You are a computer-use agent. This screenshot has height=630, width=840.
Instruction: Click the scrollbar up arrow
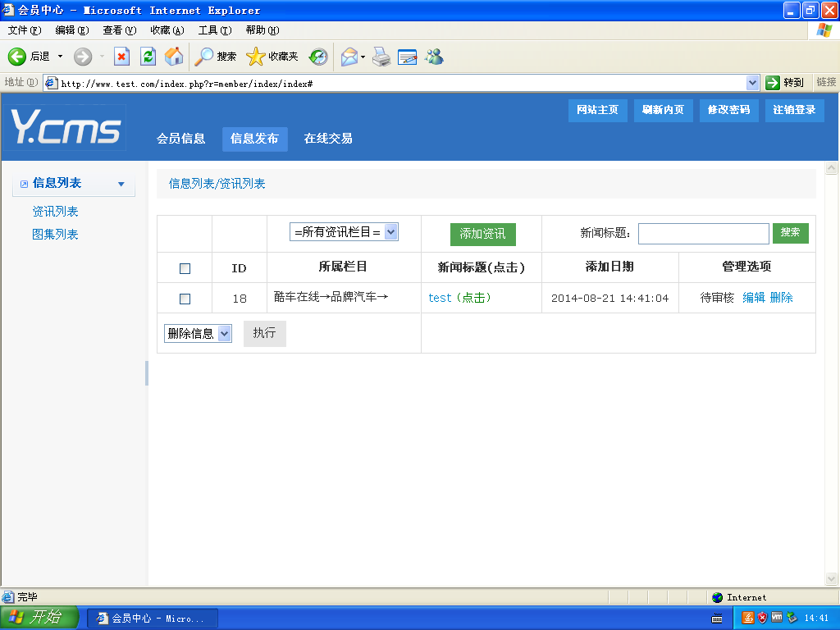pos(832,168)
